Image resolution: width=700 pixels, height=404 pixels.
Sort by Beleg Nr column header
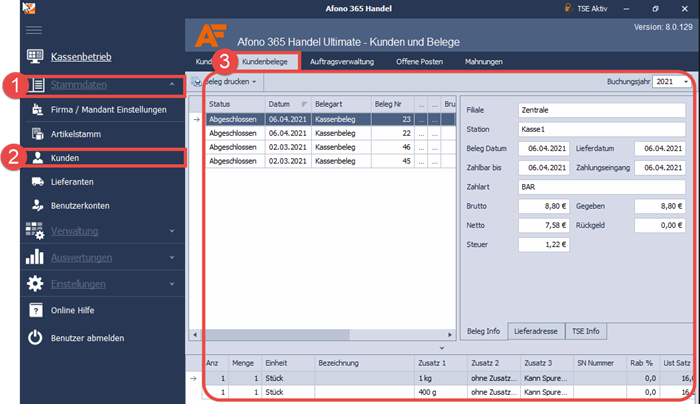[392, 104]
